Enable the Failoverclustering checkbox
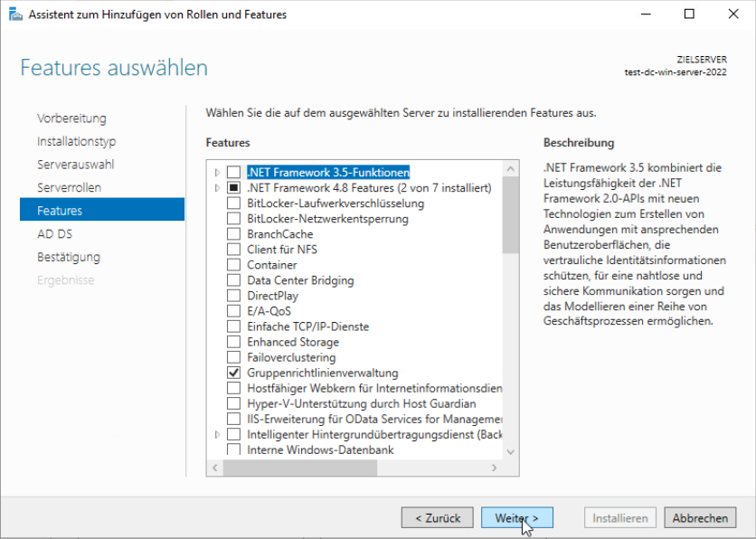 pos(234,357)
